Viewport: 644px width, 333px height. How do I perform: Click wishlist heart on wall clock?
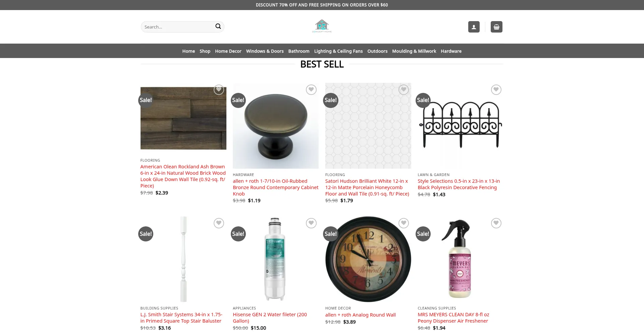click(404, 223)
